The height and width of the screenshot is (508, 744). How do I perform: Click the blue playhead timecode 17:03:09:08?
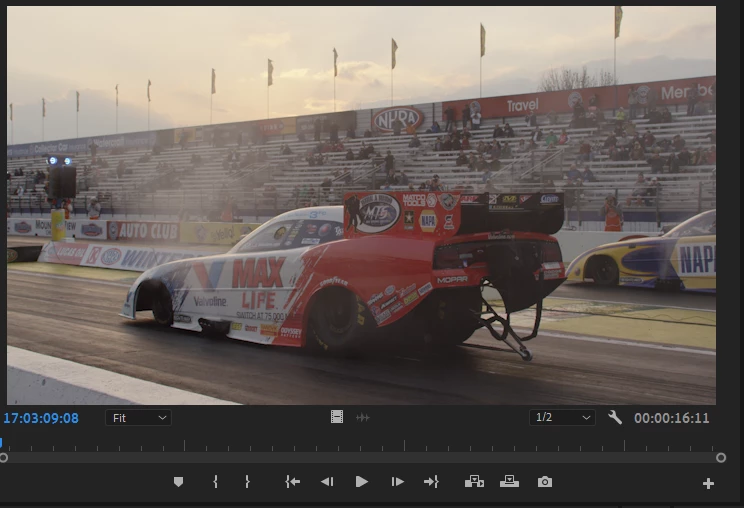coord(41,418)
